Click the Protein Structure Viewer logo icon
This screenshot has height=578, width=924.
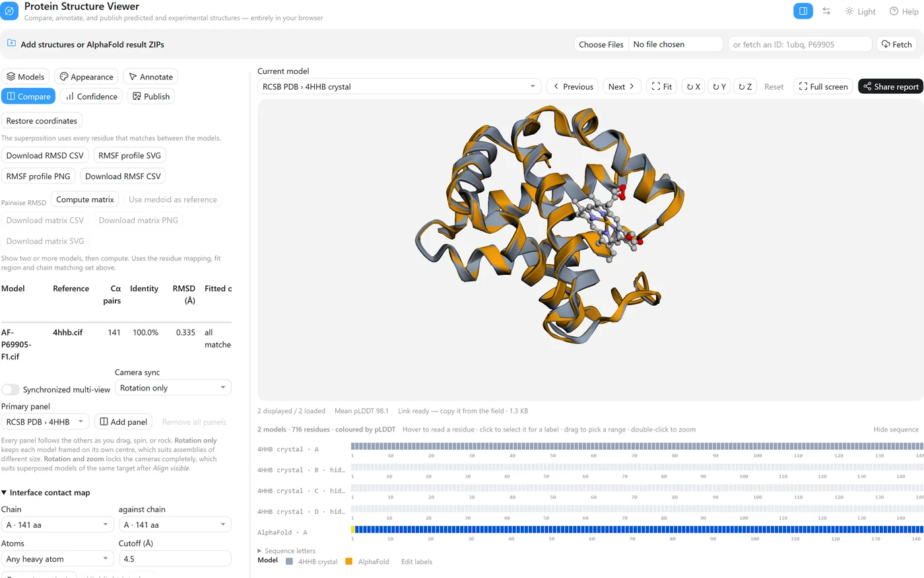(x=9, y=11)
